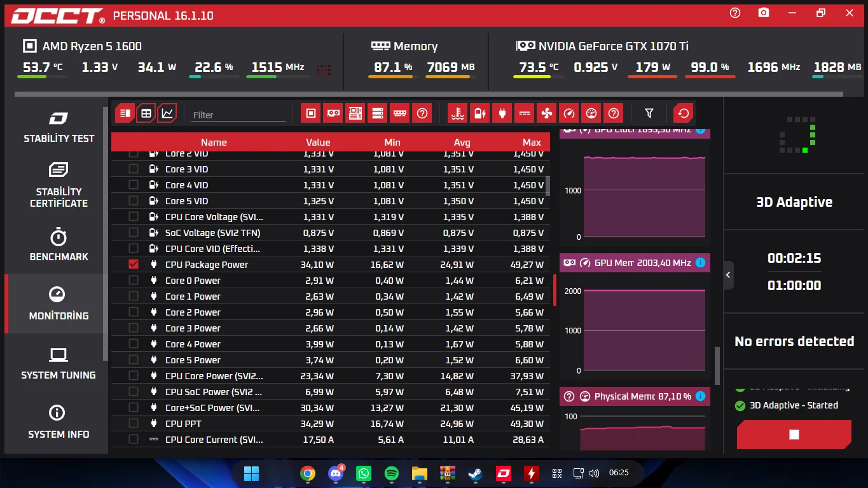The width and height of the screenshot is (868, 488).
Task: Click the funnel filter icon
Action: (x=649, y=113)
